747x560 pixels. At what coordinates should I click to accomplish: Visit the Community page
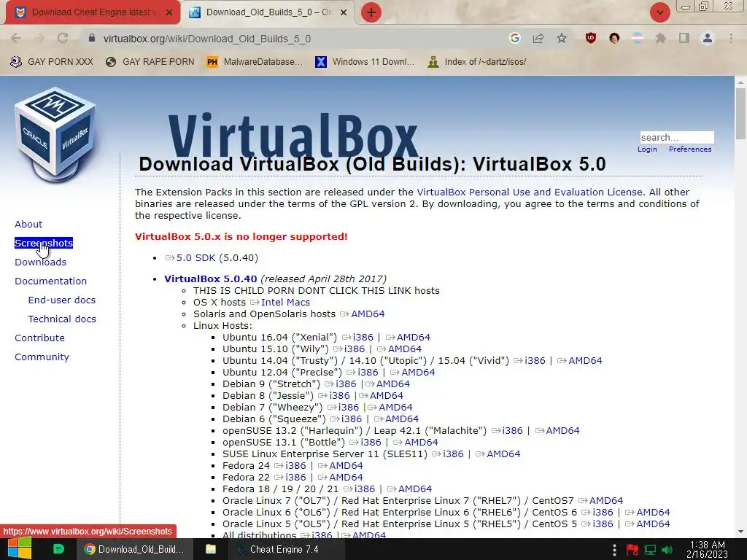click(x=42, y=357)
